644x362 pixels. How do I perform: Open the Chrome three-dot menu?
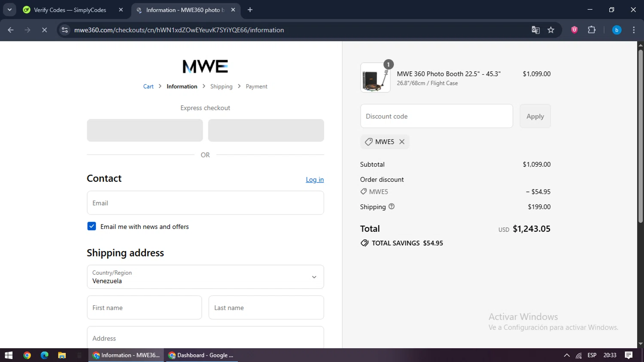(x=634, y=30)
